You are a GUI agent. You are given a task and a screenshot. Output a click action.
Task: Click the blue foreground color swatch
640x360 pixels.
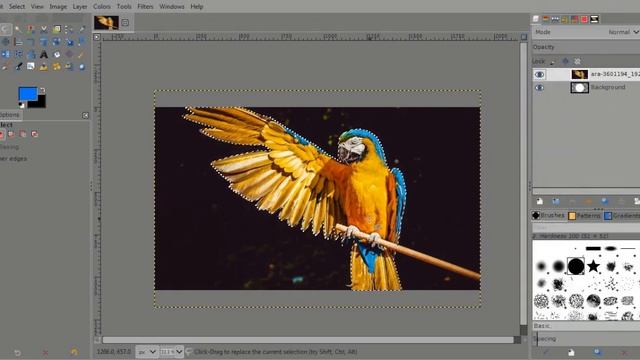27,93
